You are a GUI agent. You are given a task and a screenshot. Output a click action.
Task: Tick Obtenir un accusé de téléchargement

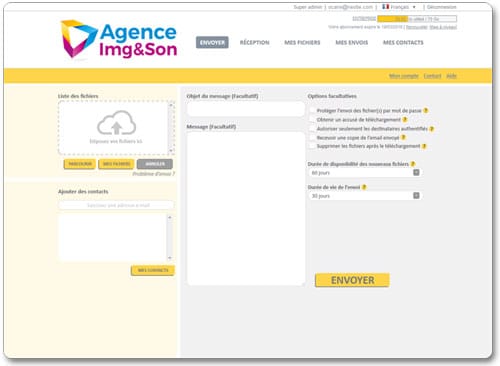pyautogui.click(x=312, y=119)
